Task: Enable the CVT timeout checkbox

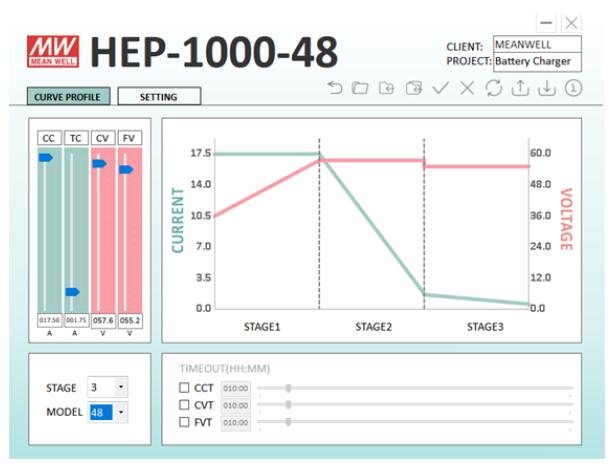Action: pyautogui.click(x=184, y=405)
